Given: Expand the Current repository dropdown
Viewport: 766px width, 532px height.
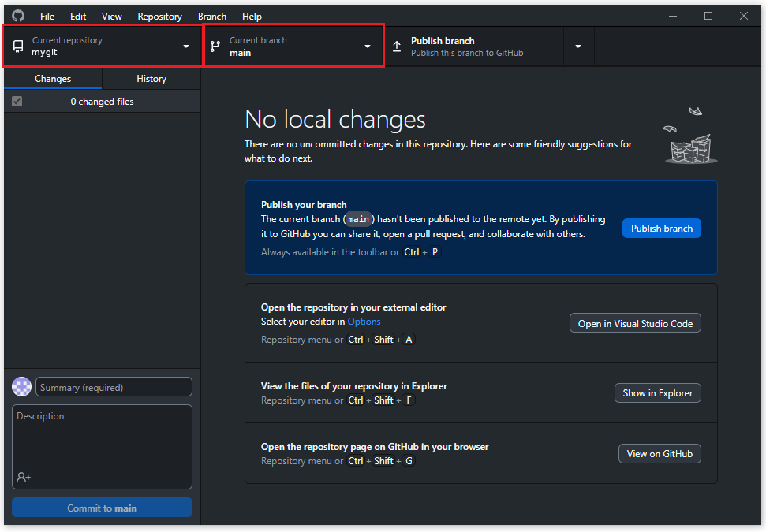Looking at the screenshot, I should [x=186, y=47].
